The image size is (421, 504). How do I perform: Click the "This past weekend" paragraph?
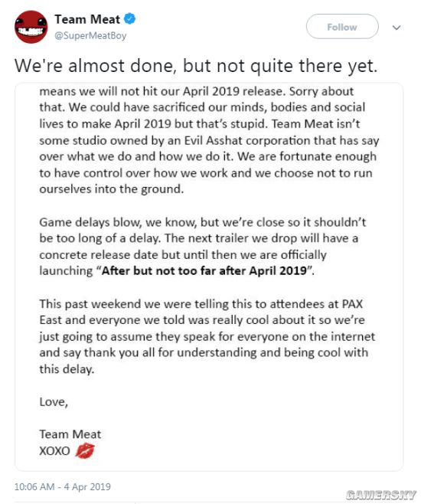point(207,336)
